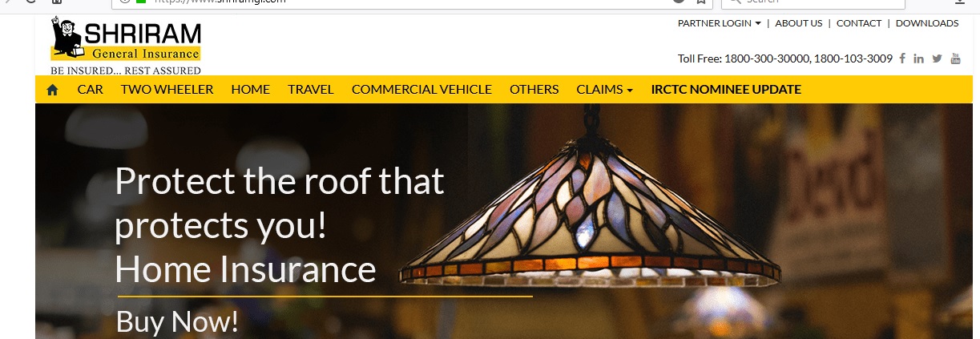
Task: Visit the About Us link
Action: (799, 23)
